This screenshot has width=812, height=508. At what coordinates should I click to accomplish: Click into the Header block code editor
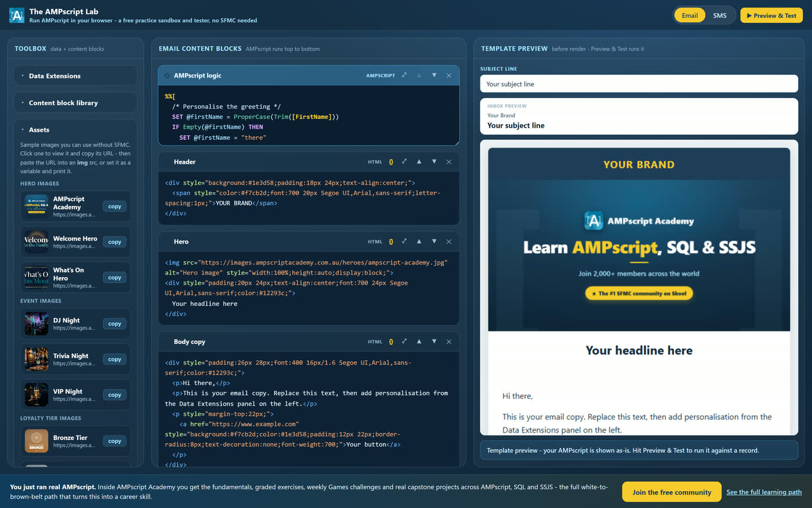[309, 198]
